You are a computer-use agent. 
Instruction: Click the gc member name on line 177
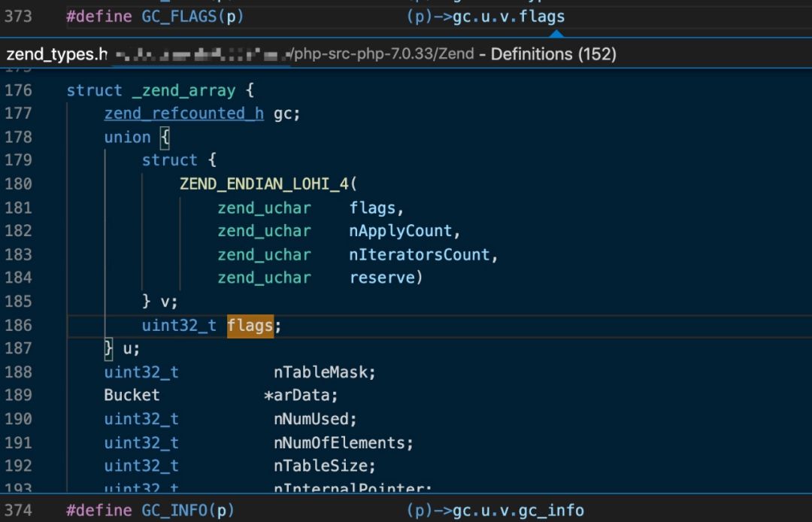pos(283,114)
